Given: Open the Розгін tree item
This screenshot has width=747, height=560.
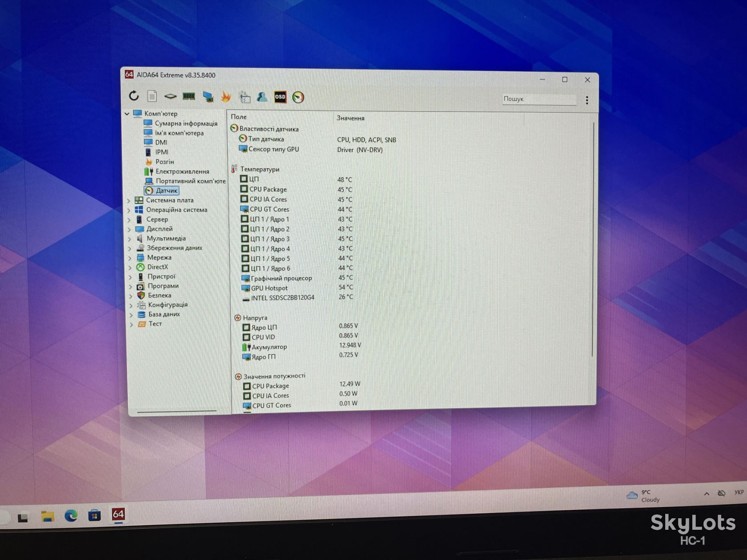Looking at the screenshot, I should (x=159, y=162).
